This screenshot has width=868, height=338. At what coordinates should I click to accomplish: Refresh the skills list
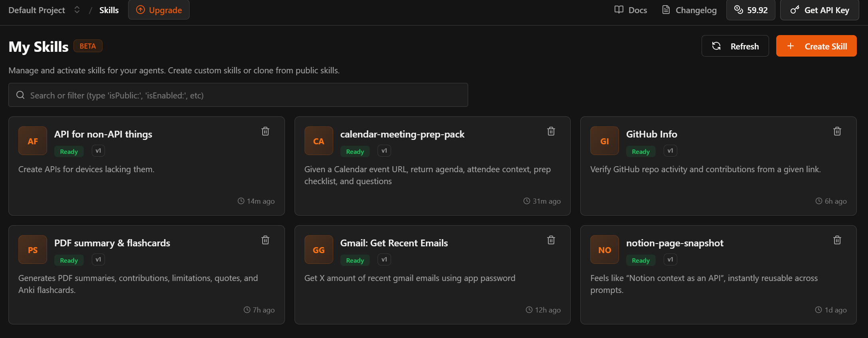click(x=735, y=46)
